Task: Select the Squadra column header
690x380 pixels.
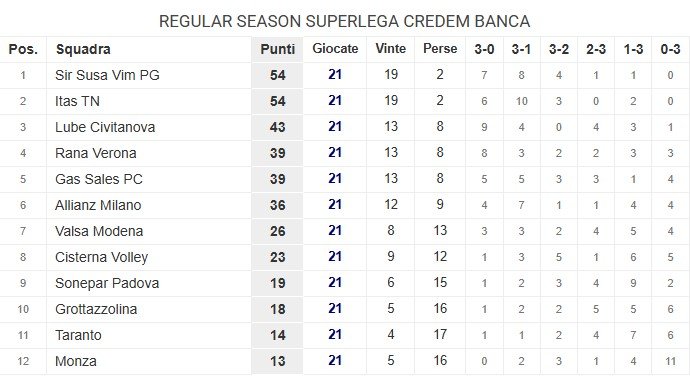Action: coord(83,49)
